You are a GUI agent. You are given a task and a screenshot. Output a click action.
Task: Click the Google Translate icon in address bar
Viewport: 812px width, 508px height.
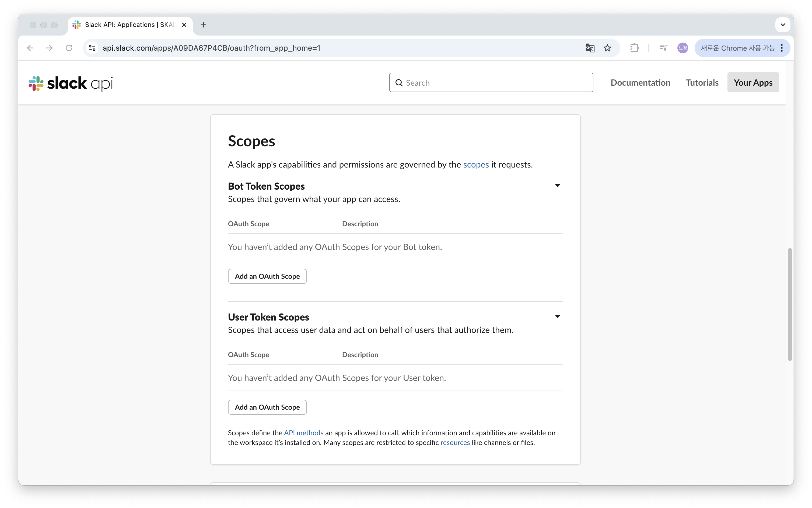[590, 48]
